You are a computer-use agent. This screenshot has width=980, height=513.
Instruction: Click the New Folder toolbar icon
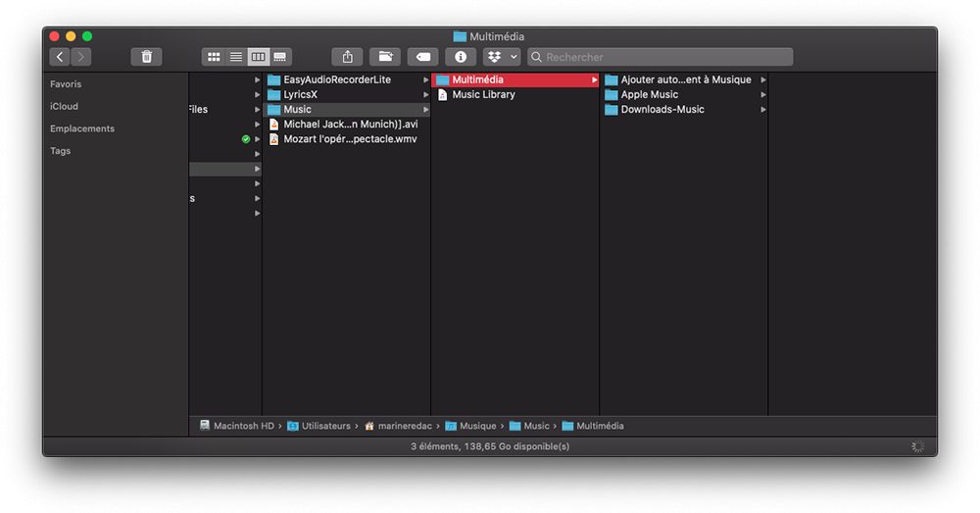385,57
